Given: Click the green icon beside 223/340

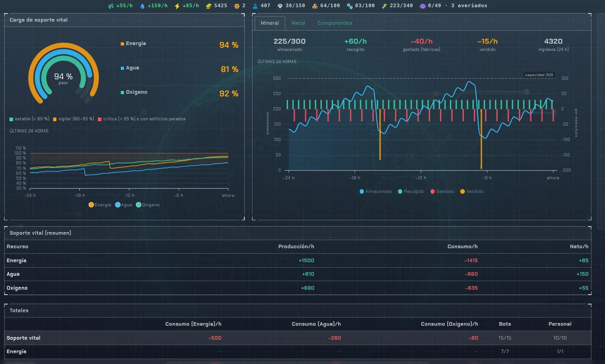Looking at the screenshot, I should [384, 6].
